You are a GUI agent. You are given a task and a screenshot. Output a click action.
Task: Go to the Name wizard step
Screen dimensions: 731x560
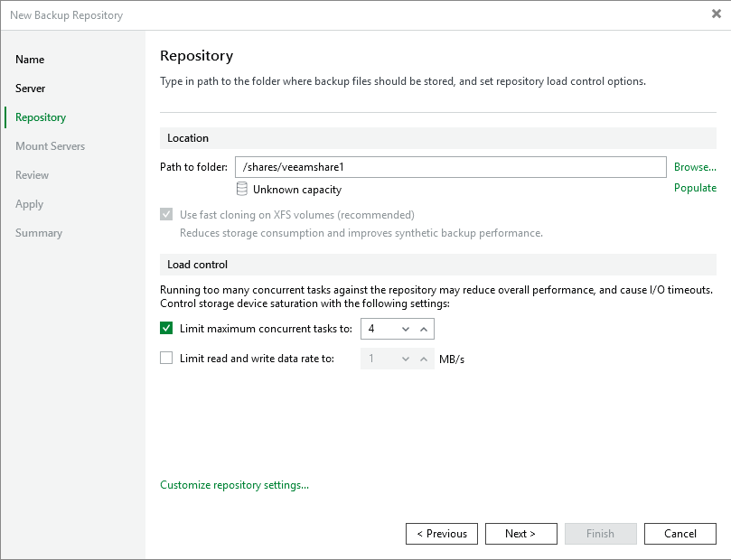pos(30,60)
